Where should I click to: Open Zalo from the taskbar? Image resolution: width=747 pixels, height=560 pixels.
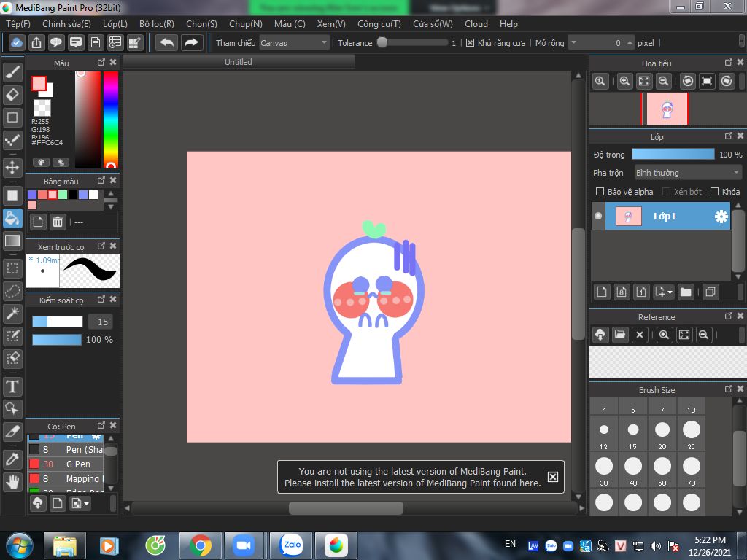(x=291, y=545)
